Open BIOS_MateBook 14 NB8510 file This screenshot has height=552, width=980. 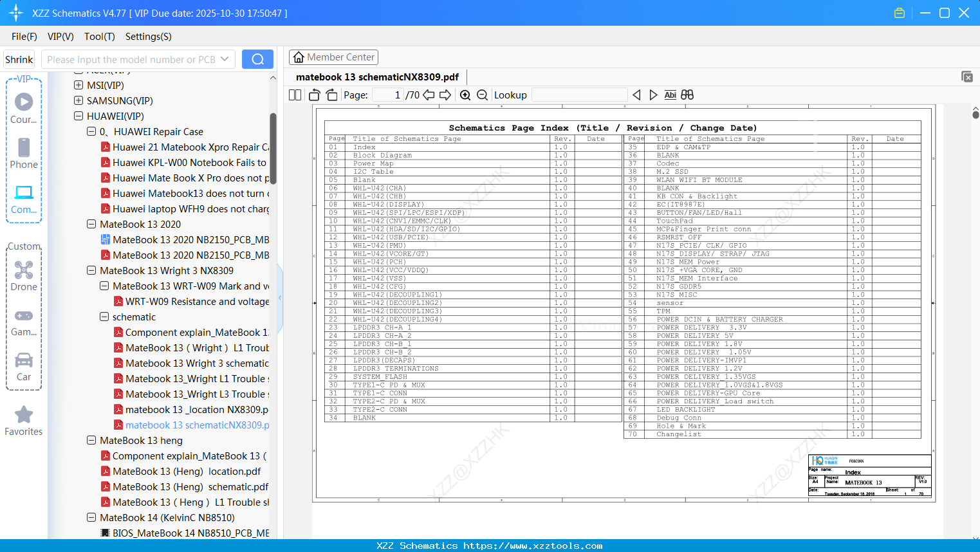(185, 533)
